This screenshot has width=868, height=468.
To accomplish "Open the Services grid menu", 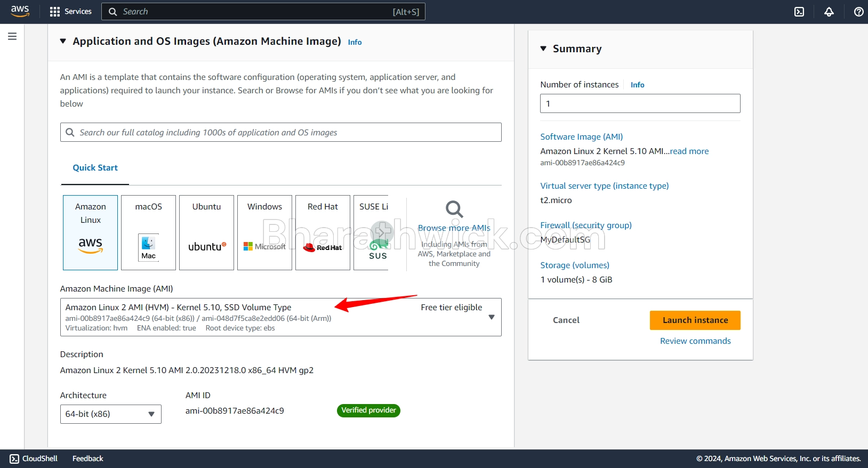I will coord(55,12).
